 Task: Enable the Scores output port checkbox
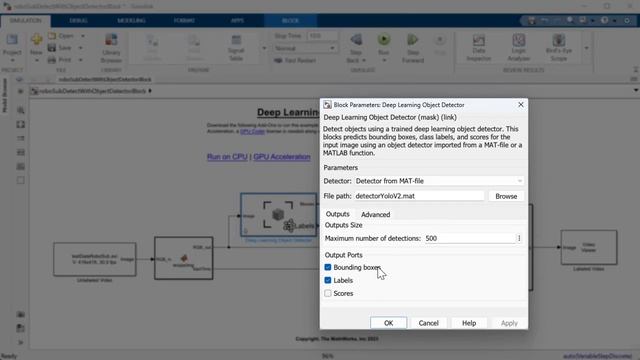[x=328, y=293]
